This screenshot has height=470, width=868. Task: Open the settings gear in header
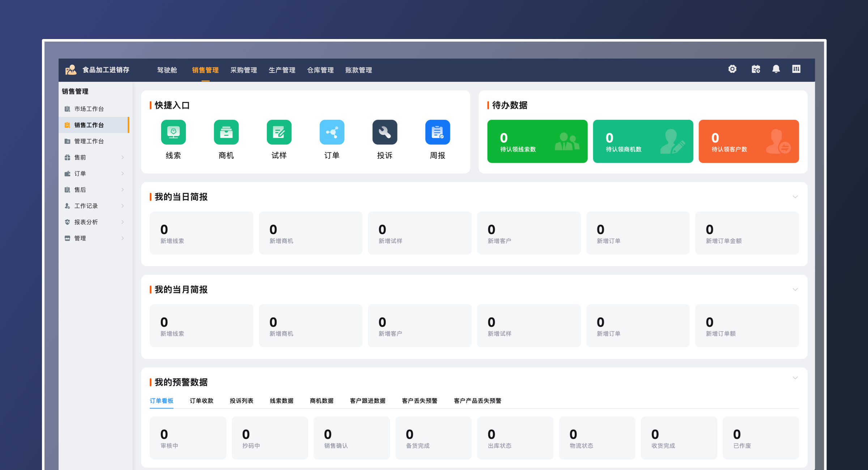732,69
